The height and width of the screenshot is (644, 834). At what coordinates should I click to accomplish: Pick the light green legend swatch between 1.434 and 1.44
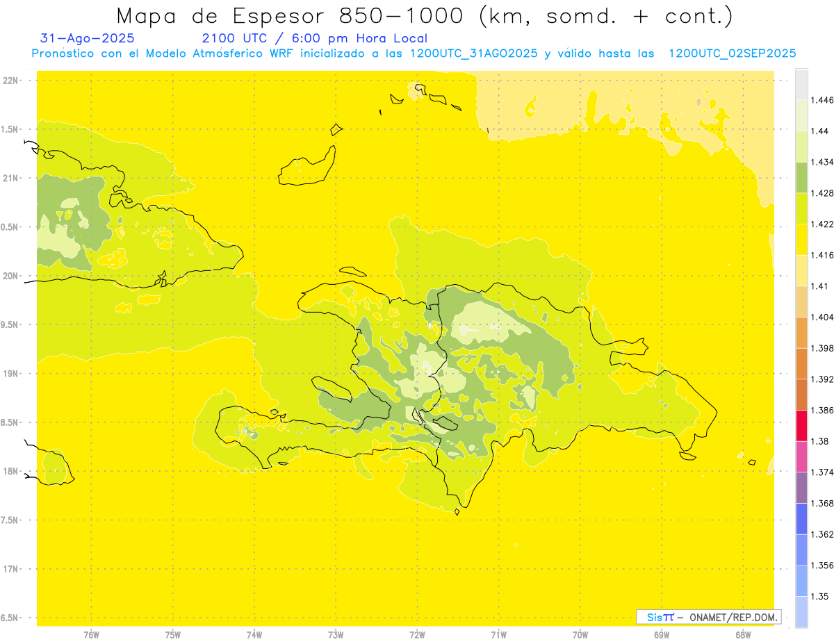click(x=801, y=147)
